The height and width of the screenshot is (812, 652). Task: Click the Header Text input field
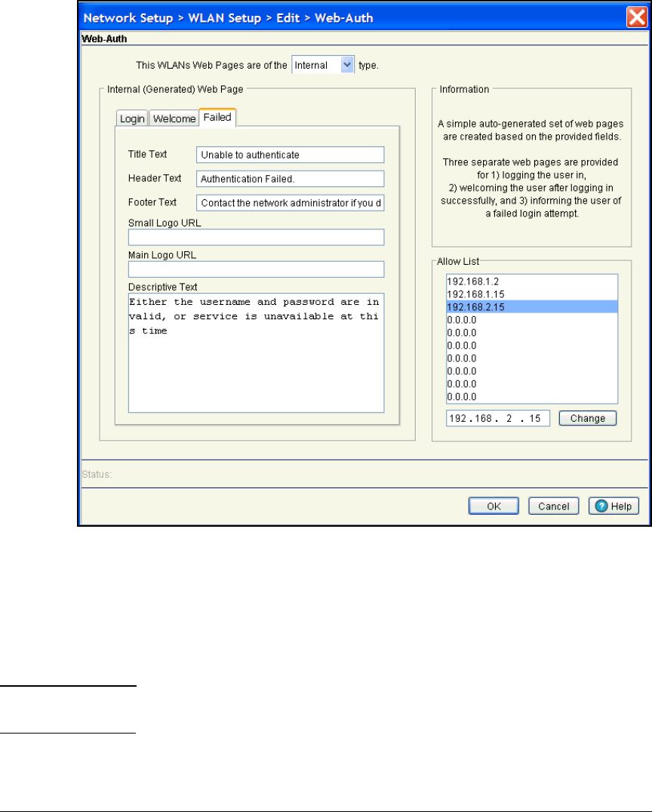click(x=290, y=179)
